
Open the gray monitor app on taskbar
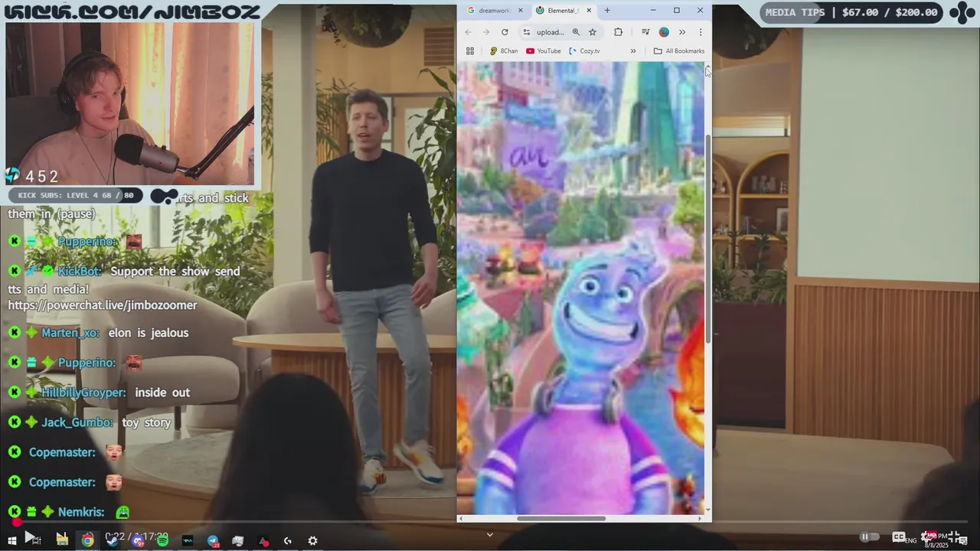tap(237, 540)
